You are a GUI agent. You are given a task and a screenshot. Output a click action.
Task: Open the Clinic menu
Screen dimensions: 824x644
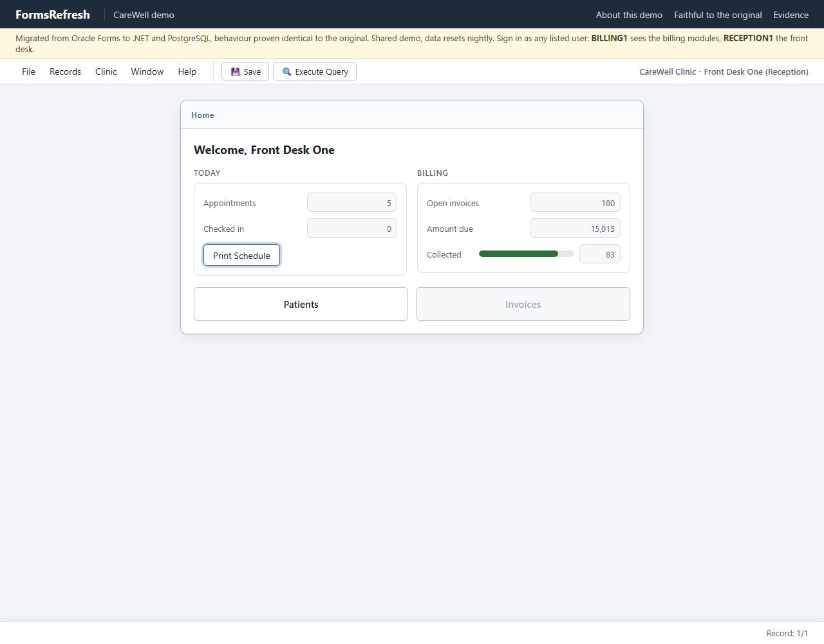pyautogui.click(x=106, y=71)
